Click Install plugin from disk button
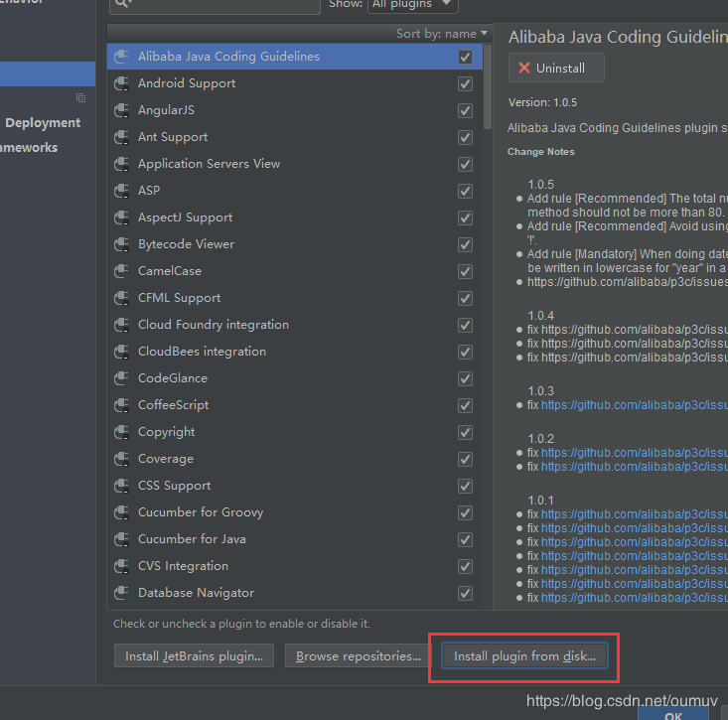 (x=524, y=655)
